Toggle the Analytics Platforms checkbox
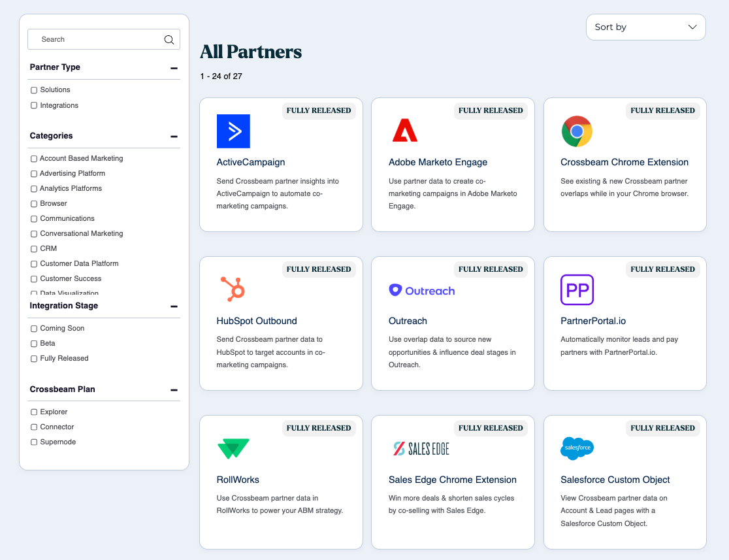 [x=34, y=189]
